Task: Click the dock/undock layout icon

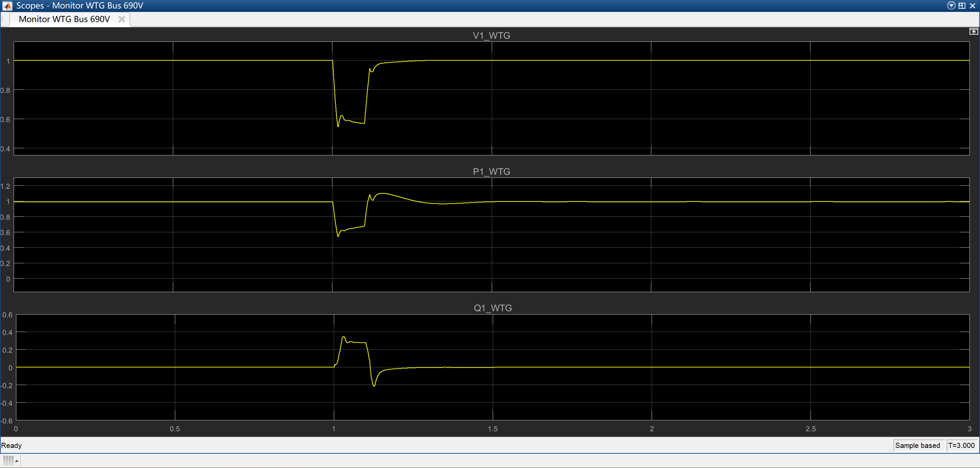Action: tap(962, 5)
